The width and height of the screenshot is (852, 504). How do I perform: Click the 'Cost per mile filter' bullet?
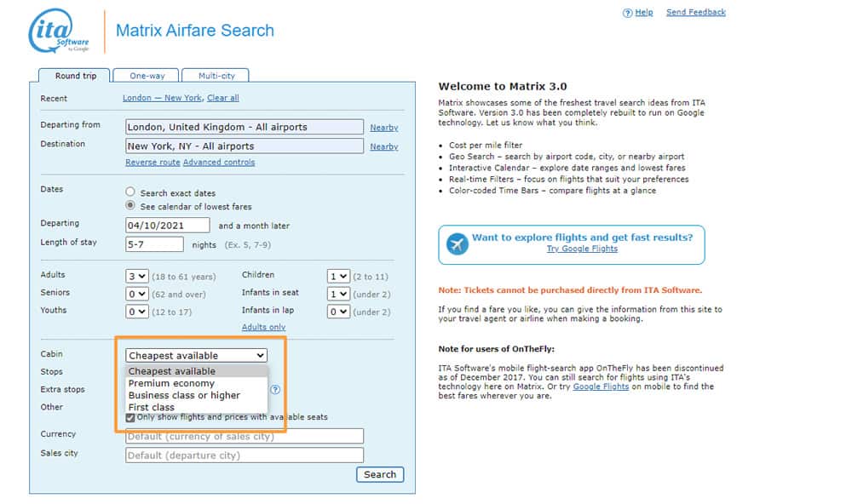click(486, 145)
